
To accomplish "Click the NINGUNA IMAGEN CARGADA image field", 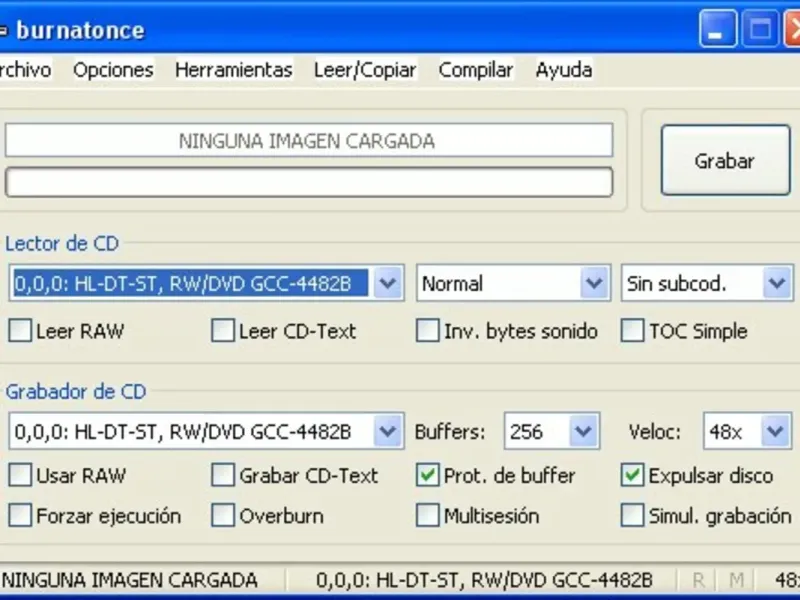I will pos(309,140).
